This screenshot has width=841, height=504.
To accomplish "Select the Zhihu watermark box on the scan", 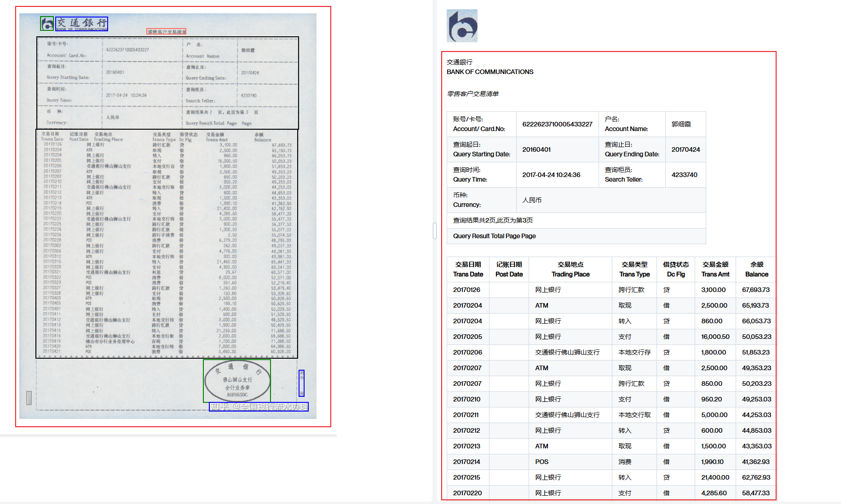I will [259, 407].
